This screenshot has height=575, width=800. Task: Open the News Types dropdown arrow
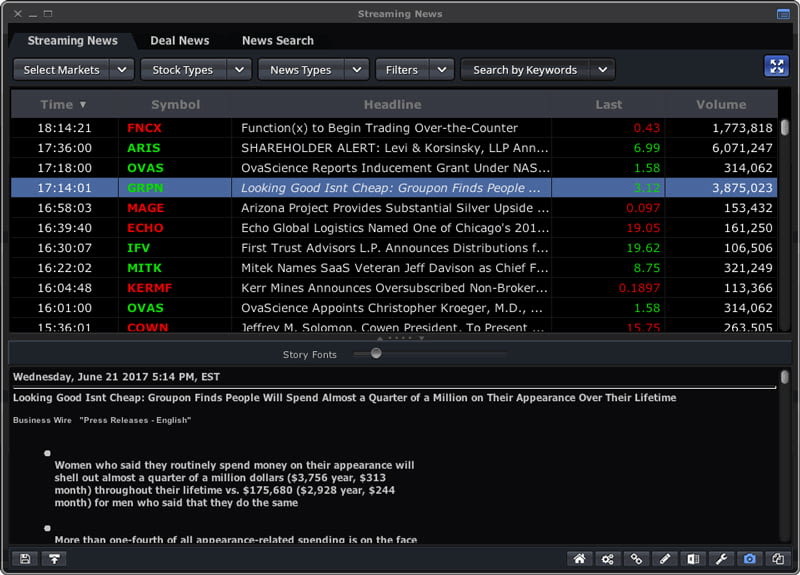(x=357, y=70)
